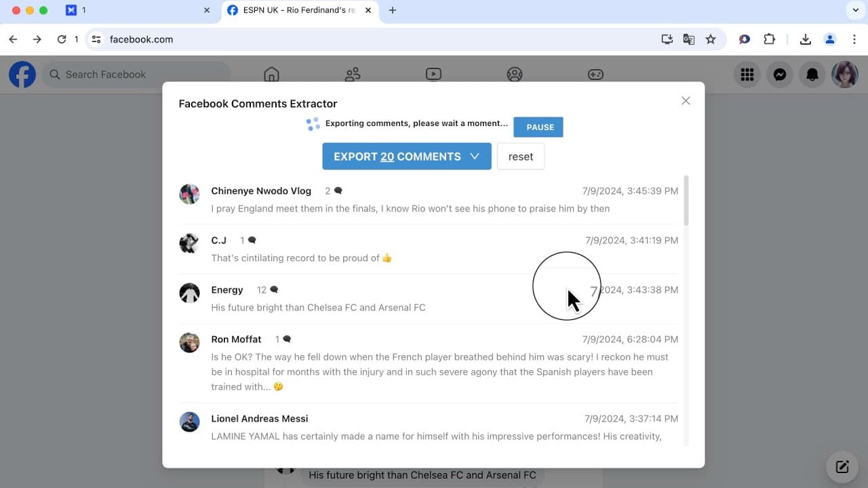The width and height of the screenshot is (868, 488).
Task: Click Chinenye Nwodo Vlog's avatar
Action: 189,194
